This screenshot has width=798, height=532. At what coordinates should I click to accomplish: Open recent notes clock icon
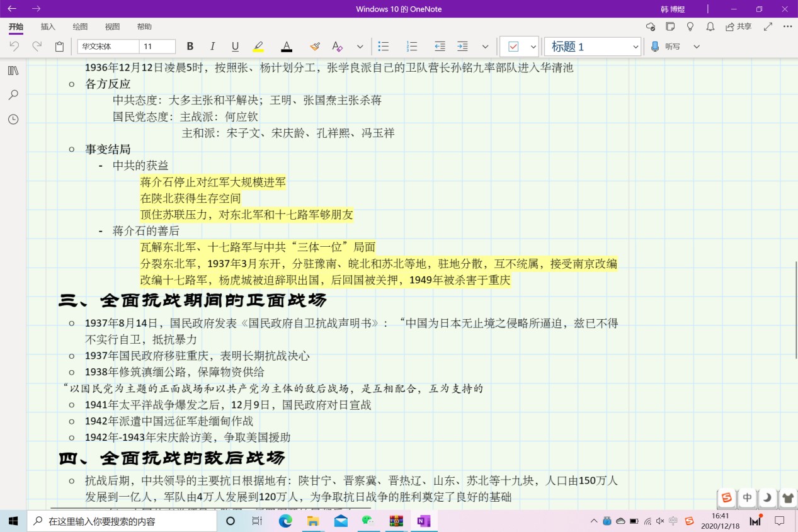13,119
